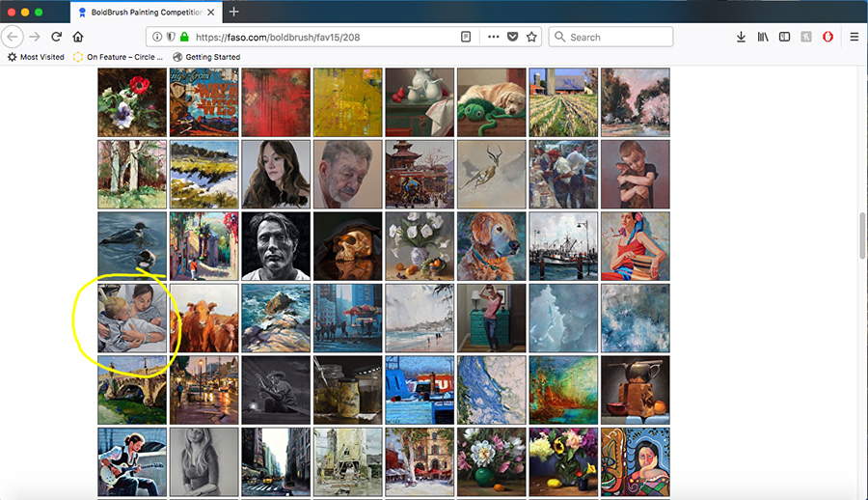Viewport: 868px width, 500px height.
Task: Open the solid red abstract painting
Action: [x=276, y=102]
